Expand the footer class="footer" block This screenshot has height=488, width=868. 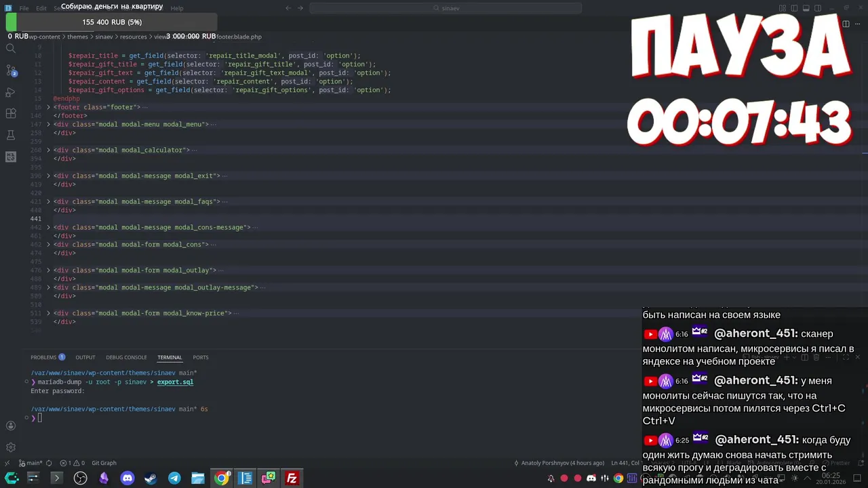click(48, 107)
